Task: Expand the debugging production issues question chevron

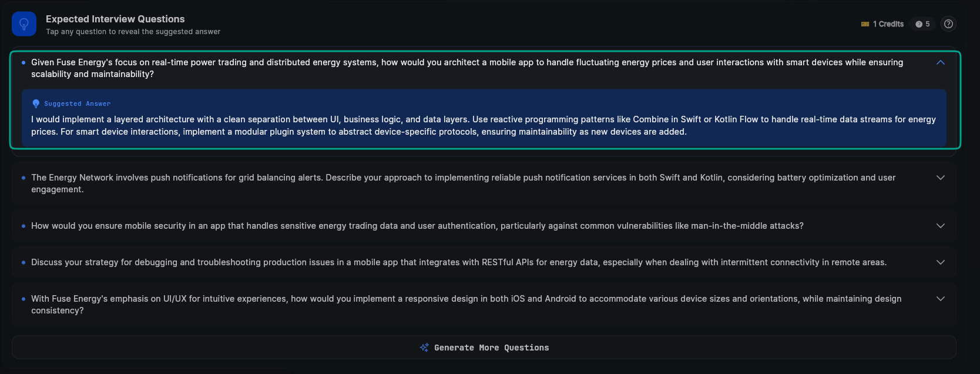Action: coord(940,262)
